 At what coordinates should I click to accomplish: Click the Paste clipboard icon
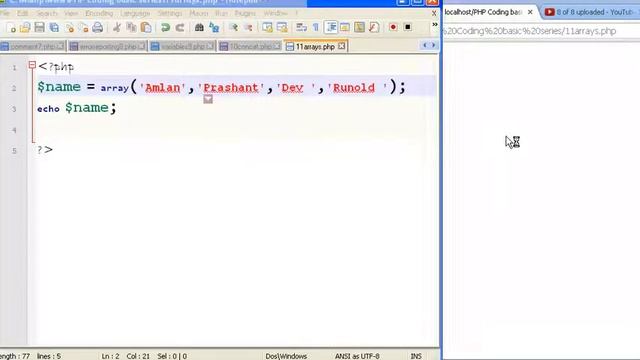(146, 28)
